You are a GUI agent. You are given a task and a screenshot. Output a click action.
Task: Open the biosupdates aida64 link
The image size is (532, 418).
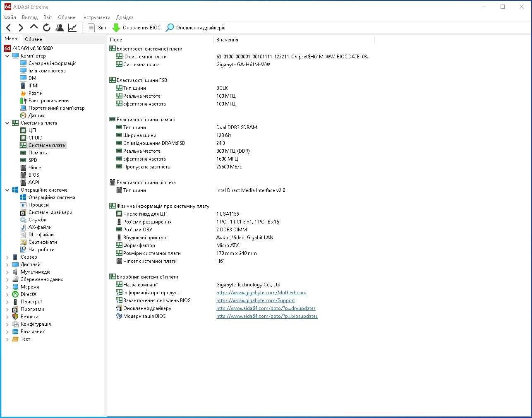[x=267, y=316]
